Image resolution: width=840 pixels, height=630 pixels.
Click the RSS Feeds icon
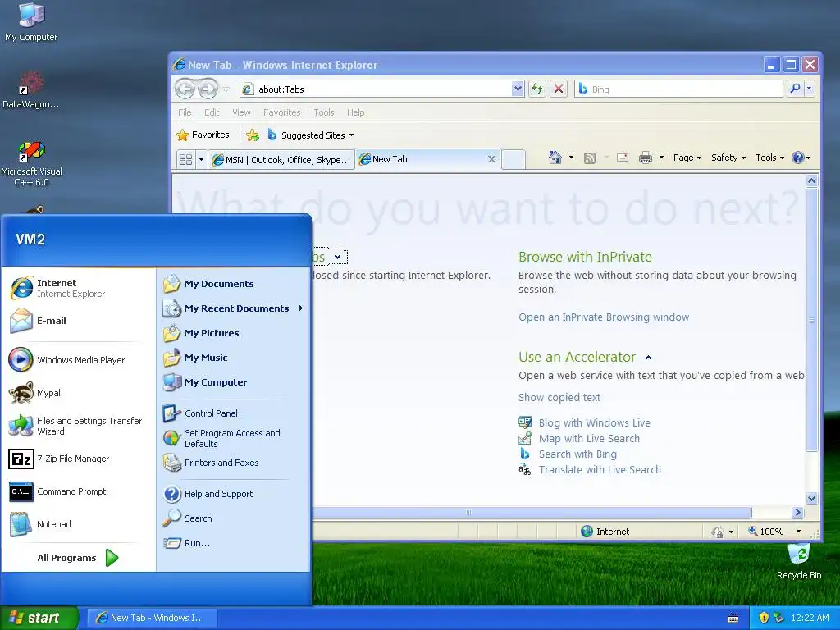[590, 158]
